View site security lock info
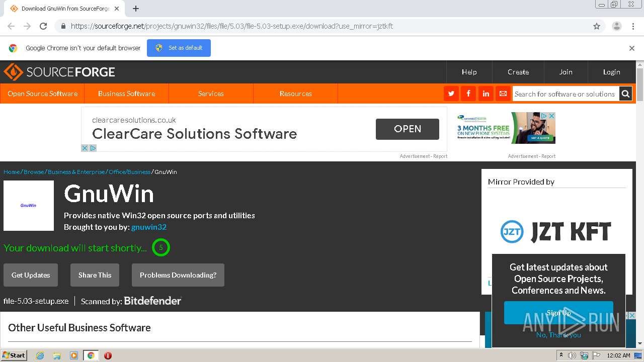 point(63,26)
